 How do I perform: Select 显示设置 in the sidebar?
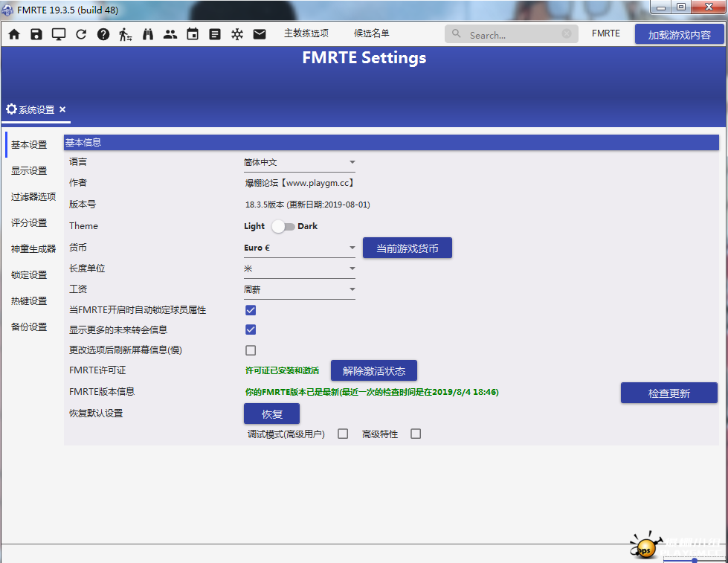pos(29,171)
